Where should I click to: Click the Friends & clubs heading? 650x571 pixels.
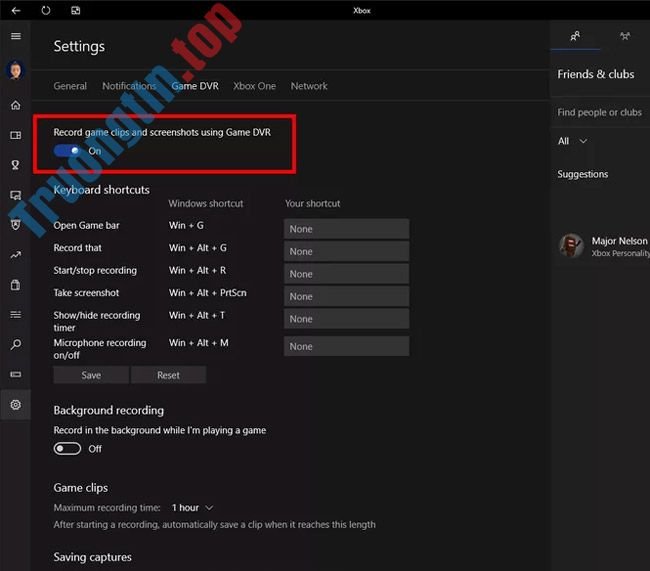596,74
